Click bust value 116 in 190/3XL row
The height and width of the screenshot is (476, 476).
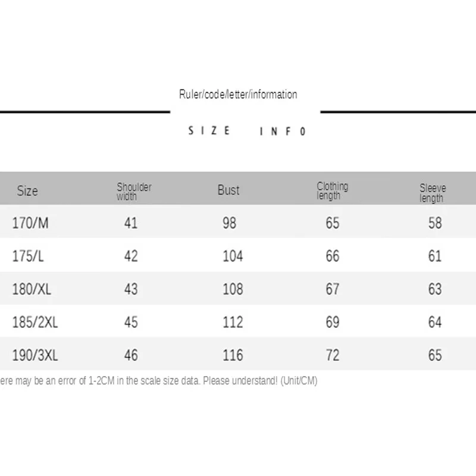[x=233, y=356]
